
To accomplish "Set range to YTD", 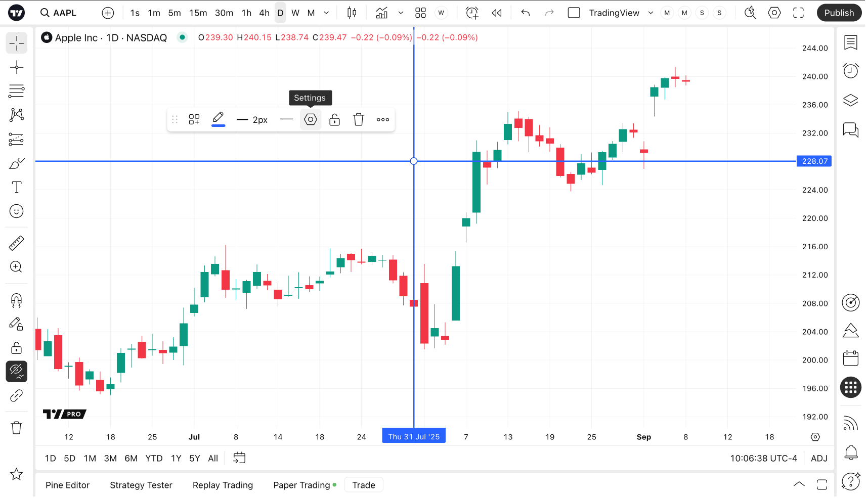I will click(154, 459).
